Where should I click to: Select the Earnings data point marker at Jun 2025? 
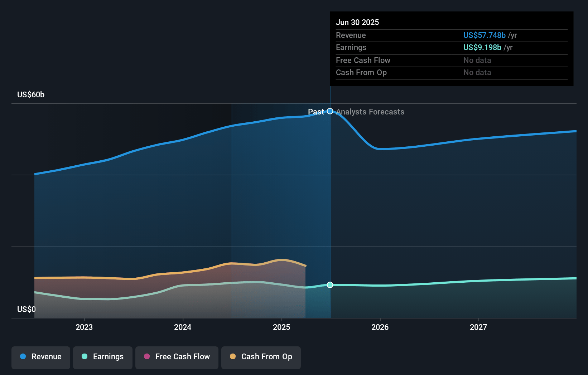tap(330, 285)
